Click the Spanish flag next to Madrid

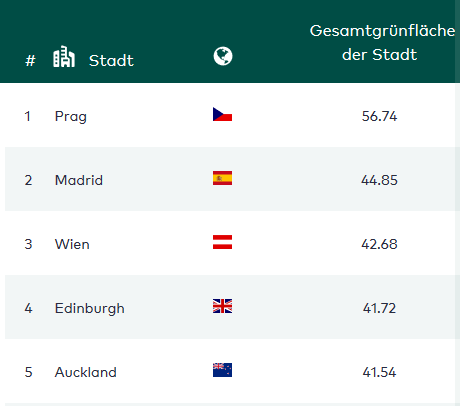[222, 178]
